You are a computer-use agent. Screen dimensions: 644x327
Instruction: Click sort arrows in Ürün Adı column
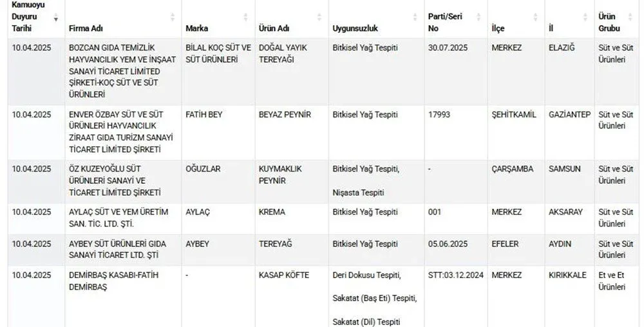tap(319, 17)
